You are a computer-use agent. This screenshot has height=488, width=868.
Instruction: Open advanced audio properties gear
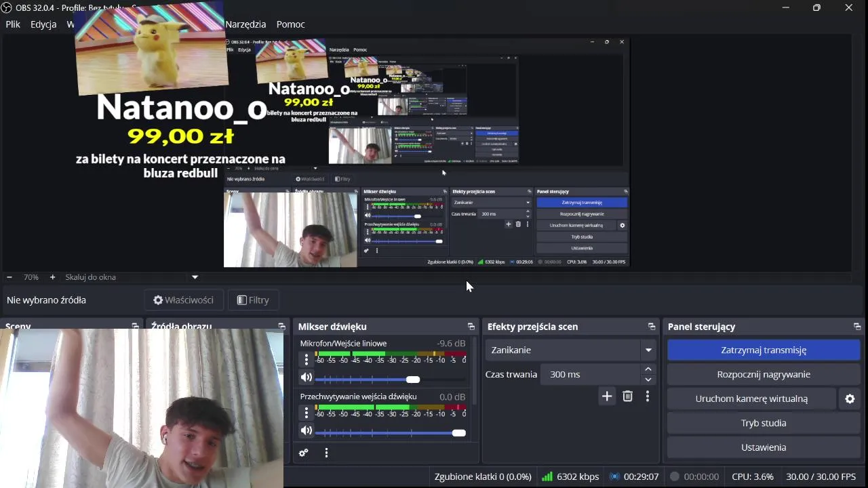304,453
